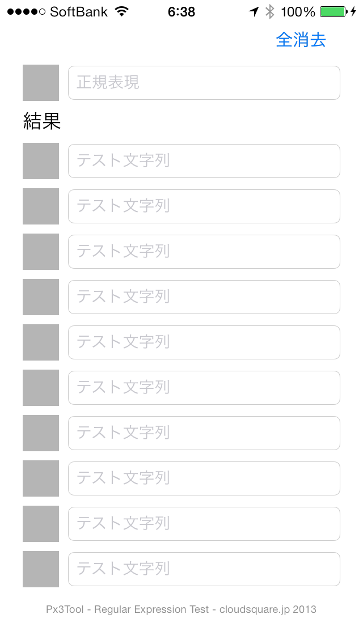The image size is (363, 644).
Task: Select the first テスト文字列 input field
Action: pos(204,161)
